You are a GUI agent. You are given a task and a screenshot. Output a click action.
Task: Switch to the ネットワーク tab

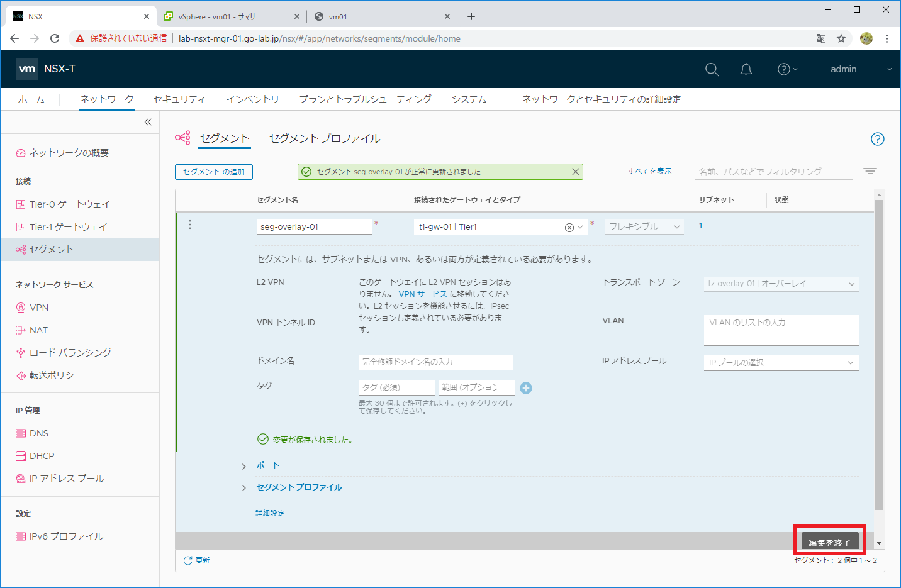[x=107, y=99]
